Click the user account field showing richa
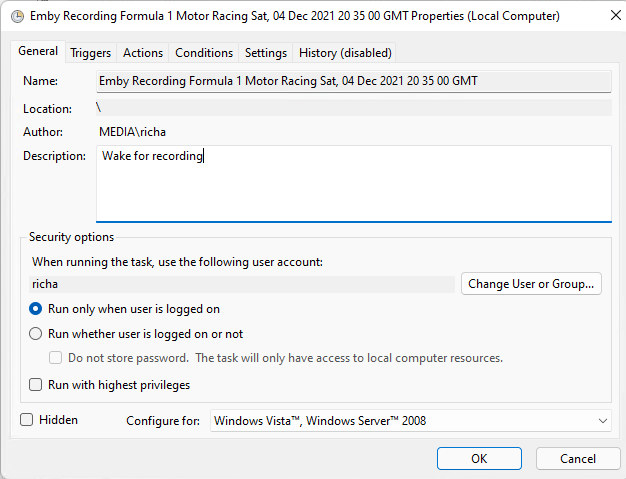 [x=242, y=284]
